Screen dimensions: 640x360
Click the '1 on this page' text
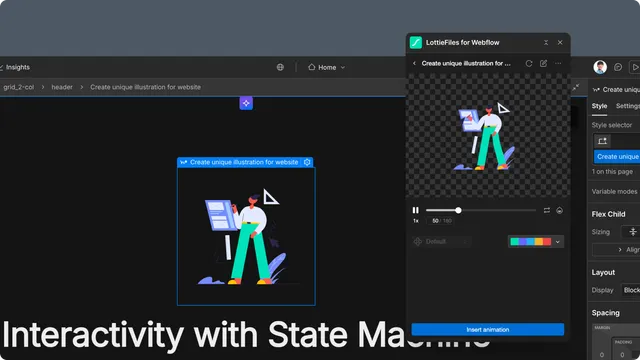click(x=612, y=172)
